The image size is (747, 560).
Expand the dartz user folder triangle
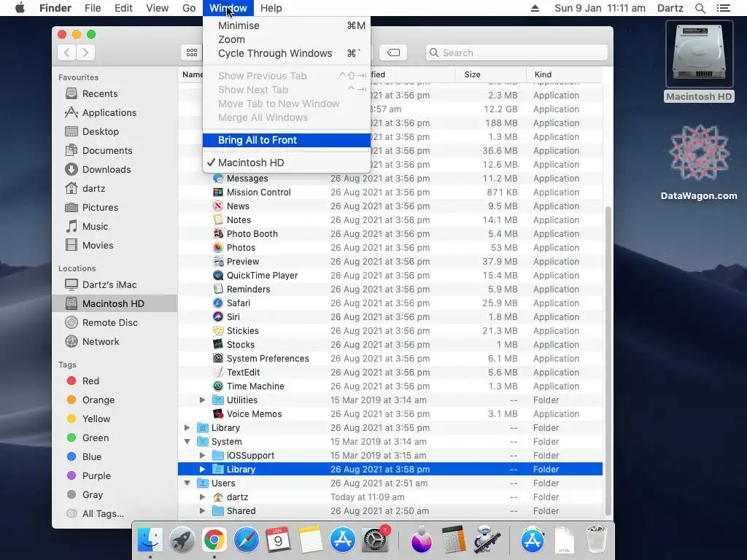(202, 497)
